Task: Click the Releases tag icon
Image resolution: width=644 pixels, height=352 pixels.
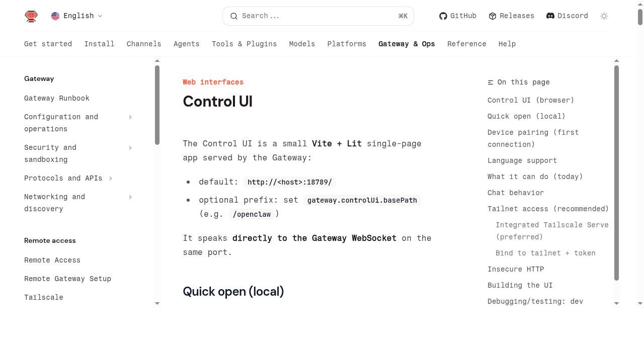Action: tap(491, 16)
